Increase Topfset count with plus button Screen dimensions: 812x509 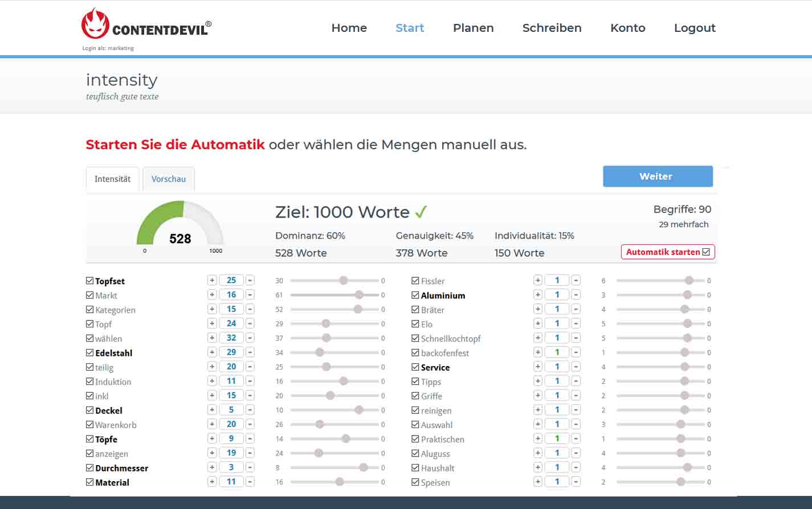(212, 280)
